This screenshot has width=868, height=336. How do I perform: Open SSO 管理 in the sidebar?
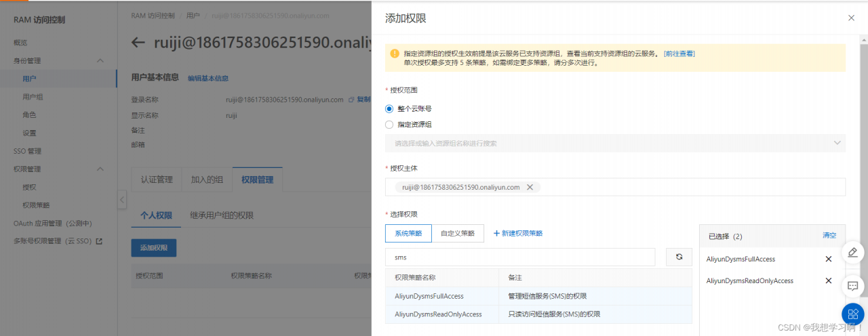27,151
